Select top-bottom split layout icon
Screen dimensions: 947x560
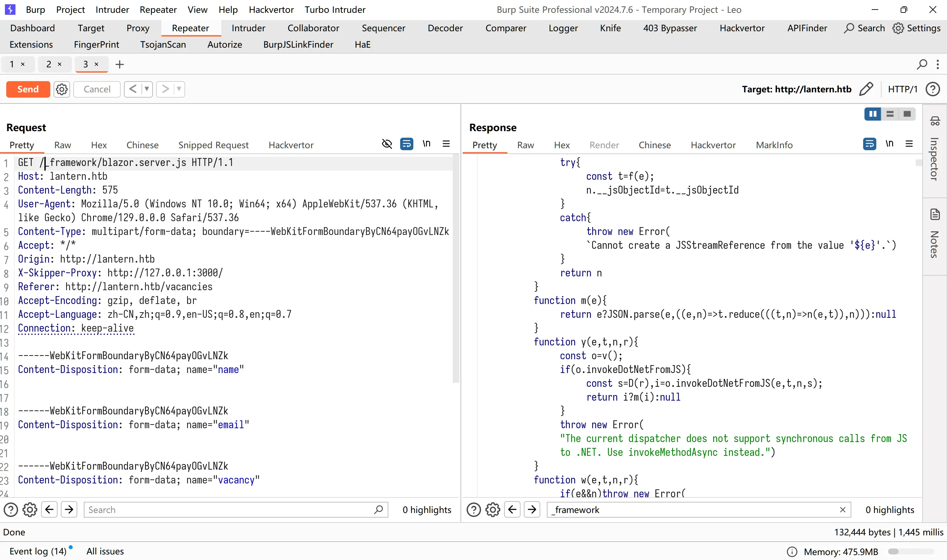890,114
